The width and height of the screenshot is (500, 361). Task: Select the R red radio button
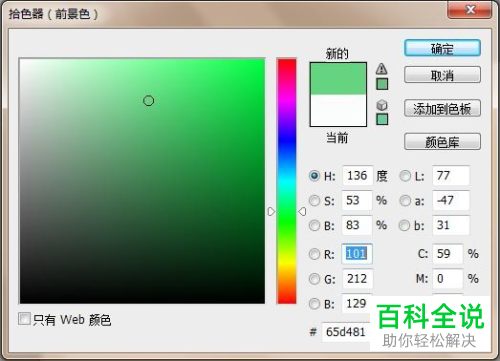tap(314, 254)
